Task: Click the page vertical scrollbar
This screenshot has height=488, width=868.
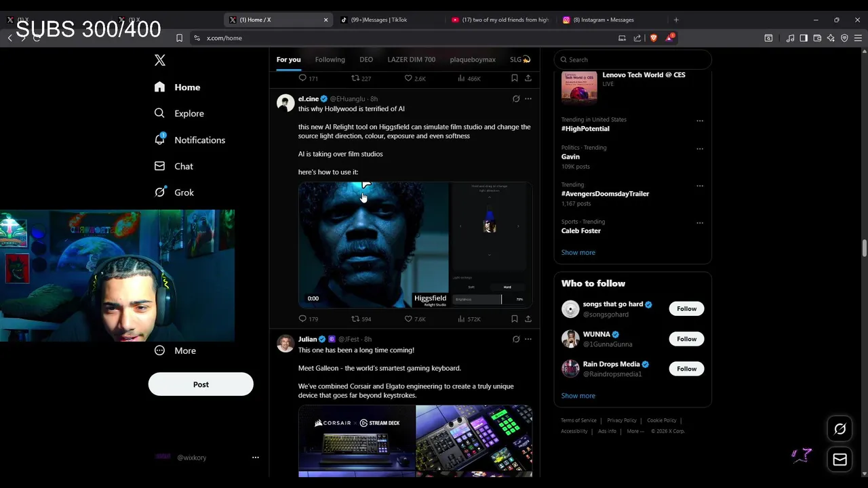Action: [x=865, y=248]
